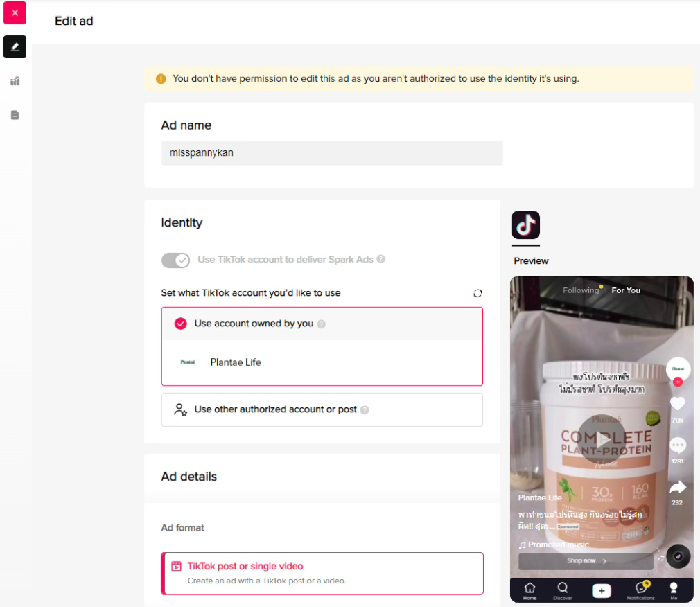Tap the Me profile icon in preview
The image size is (700, 607).
pyautogui.click(x=674, y=591)
